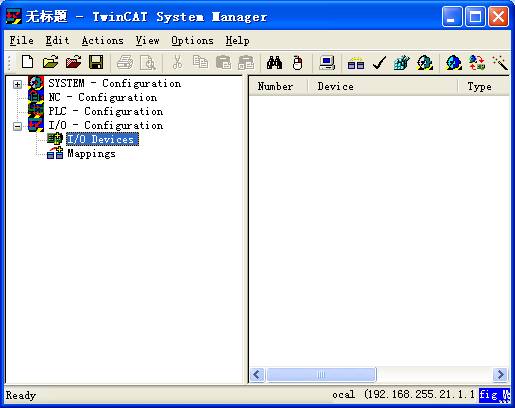Select the Mappings tree item
The width and height of the screenshot is (515, 408).
(91, 153)
